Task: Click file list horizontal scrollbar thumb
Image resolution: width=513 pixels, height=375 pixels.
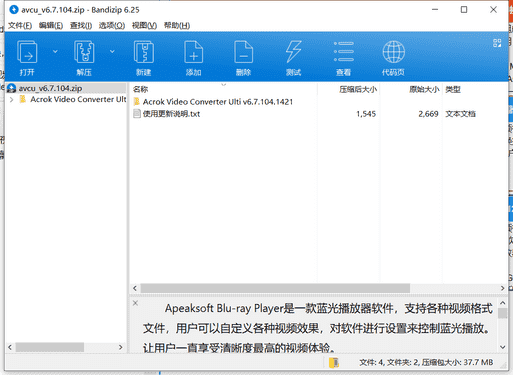Action: point(275,288)
